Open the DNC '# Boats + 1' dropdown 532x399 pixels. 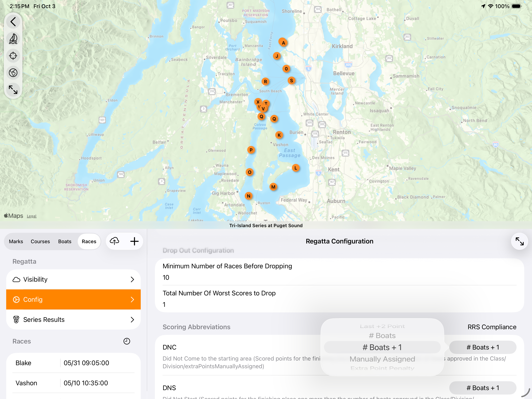483,347
